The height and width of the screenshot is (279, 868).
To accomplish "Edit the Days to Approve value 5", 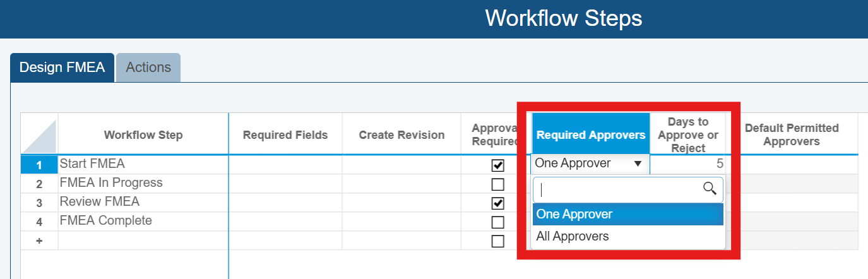I will point(688,164).
